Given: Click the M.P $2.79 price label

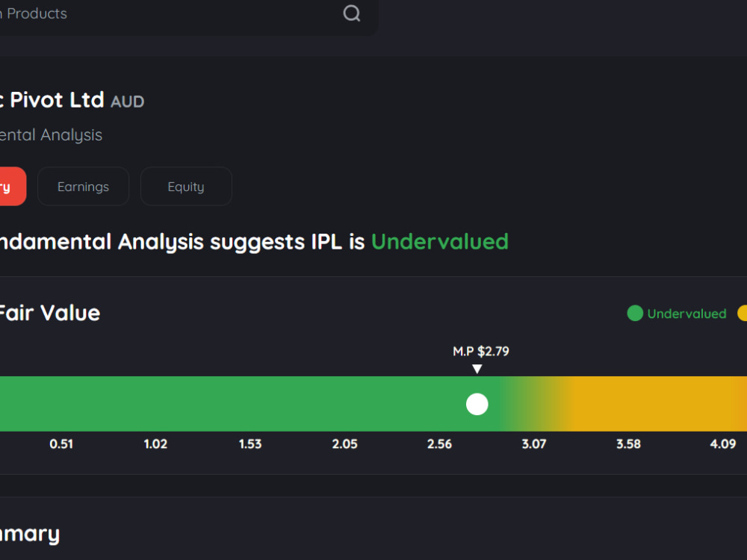Looking at the screenshot, I should tap(480, 352).
